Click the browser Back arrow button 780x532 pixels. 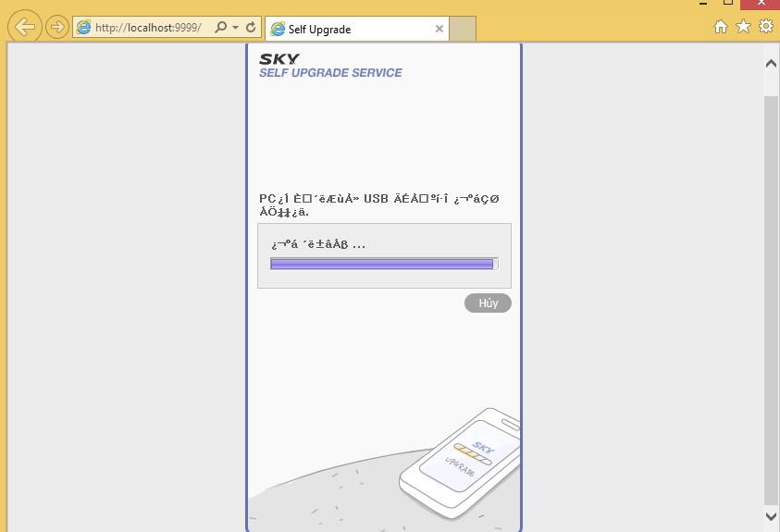[25, 27]
